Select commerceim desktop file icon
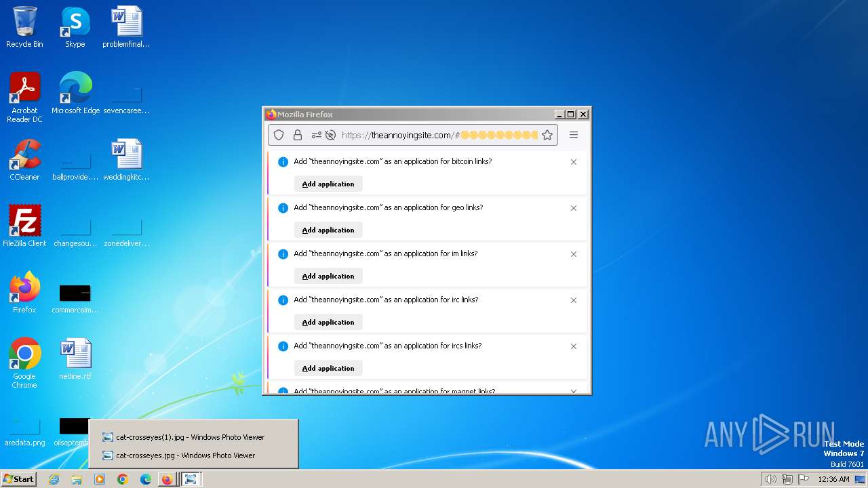The image size is (868, 488). 75,298
